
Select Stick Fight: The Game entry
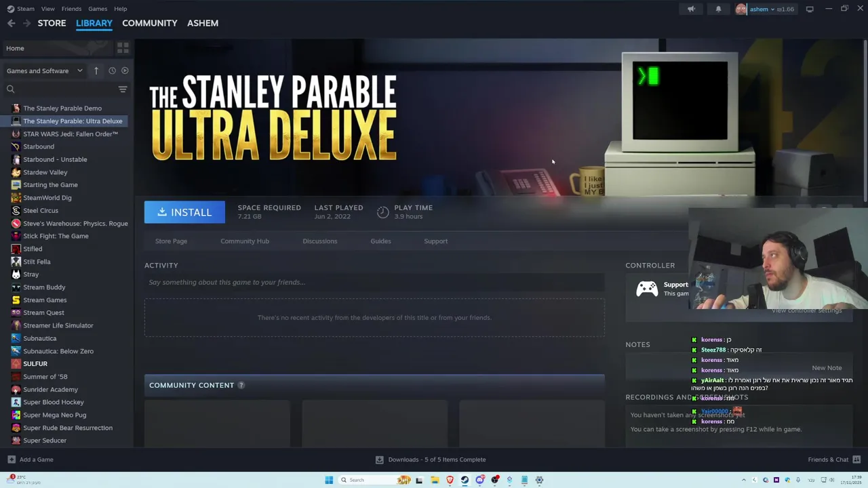pyautogui.click(x=56, y=236)
